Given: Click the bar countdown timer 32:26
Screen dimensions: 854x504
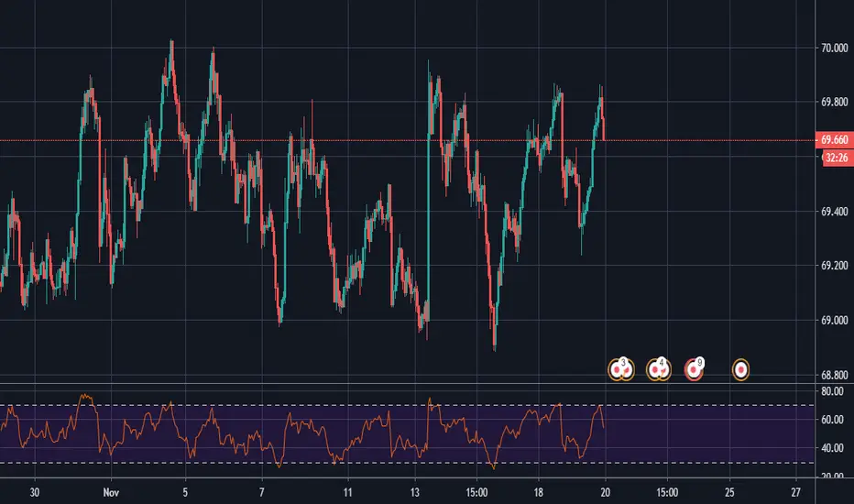Looking at the screenshot, I should point(836,158).
